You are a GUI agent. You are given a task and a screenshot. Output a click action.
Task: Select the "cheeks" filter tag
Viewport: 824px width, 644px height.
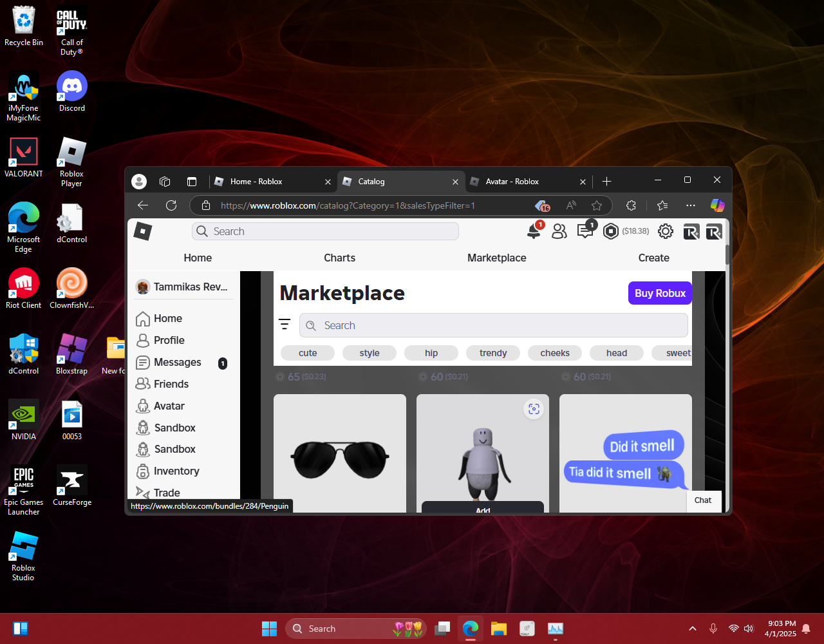(555, 353)
